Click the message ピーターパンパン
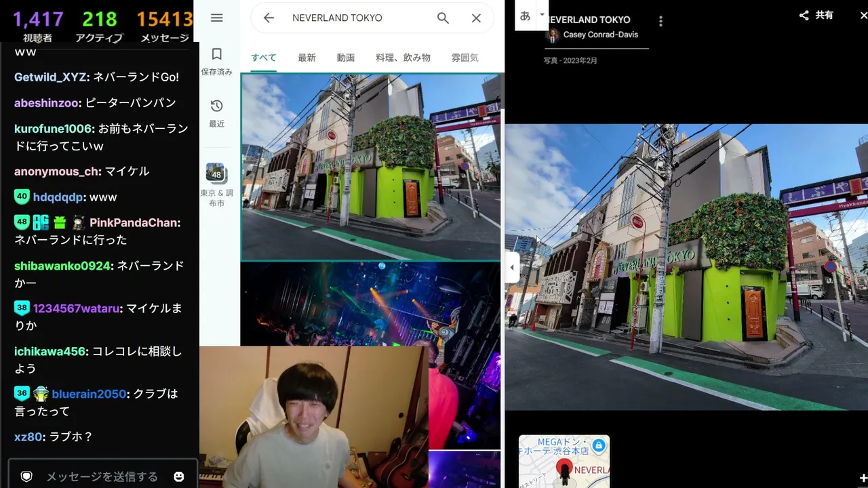The width and height of the screenshot is (868, 488). tap(130, 103)
